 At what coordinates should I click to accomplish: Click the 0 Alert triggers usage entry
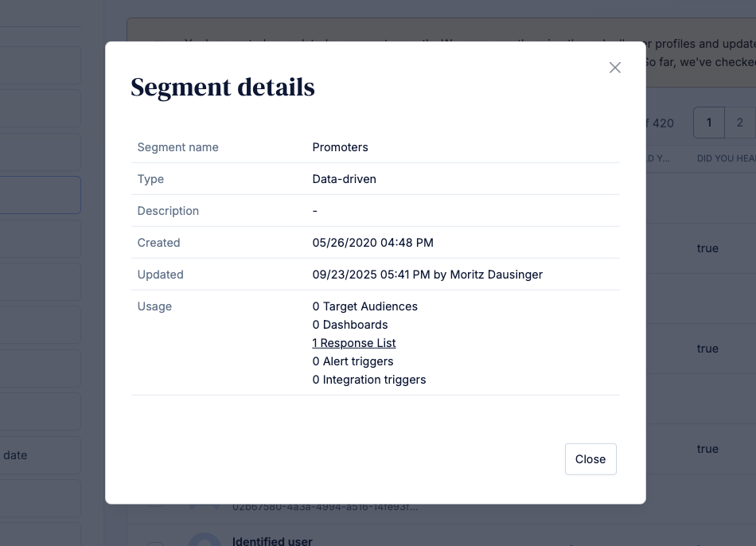pyautogui.click(x=353, y=361)
